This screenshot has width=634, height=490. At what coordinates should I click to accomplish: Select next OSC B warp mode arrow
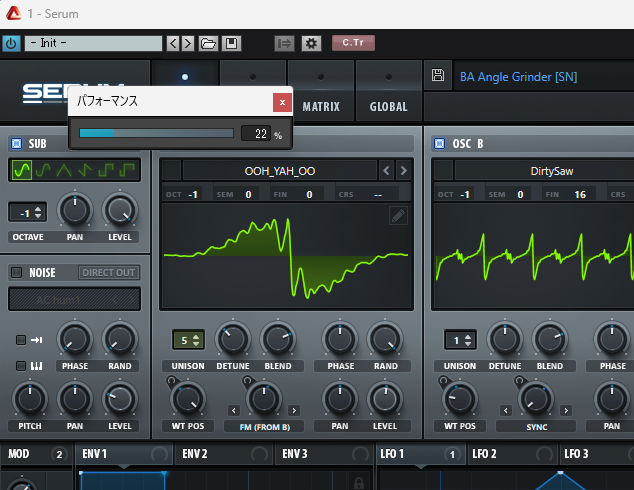point(566,410)
